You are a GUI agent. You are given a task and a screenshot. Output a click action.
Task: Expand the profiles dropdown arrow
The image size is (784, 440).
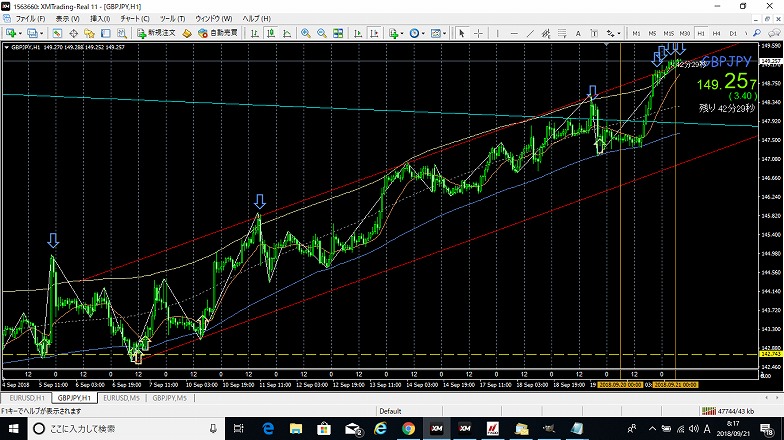42,34
